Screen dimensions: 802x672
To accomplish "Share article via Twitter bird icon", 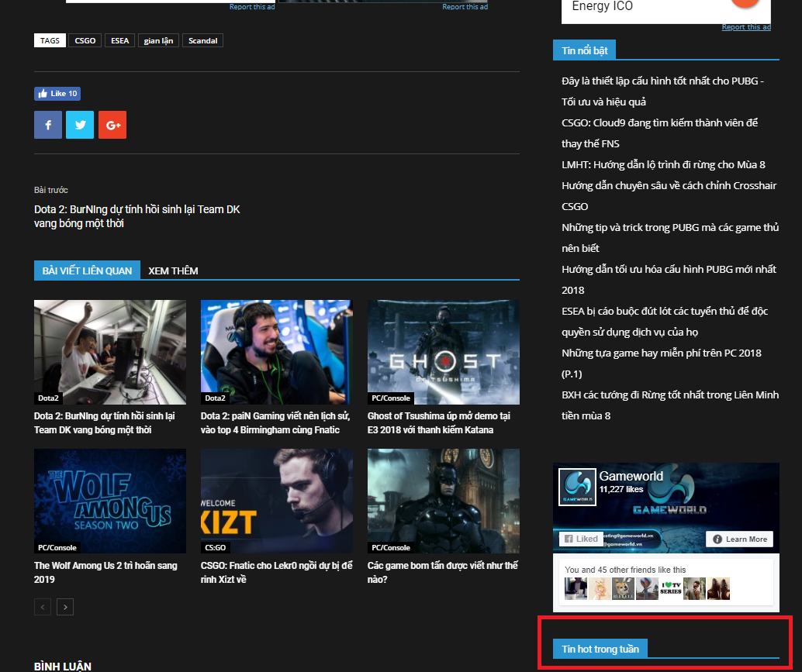I will (x=80, y=125).
